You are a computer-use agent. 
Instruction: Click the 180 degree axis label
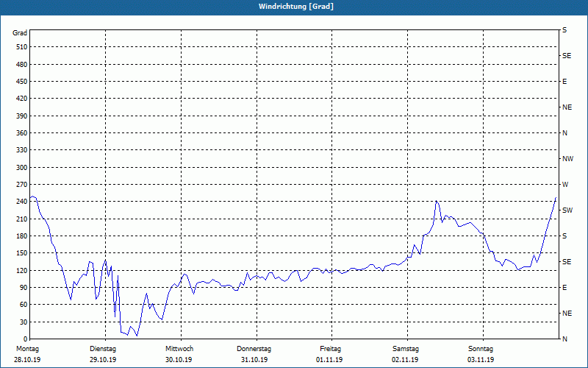click(x=20, y=236)
